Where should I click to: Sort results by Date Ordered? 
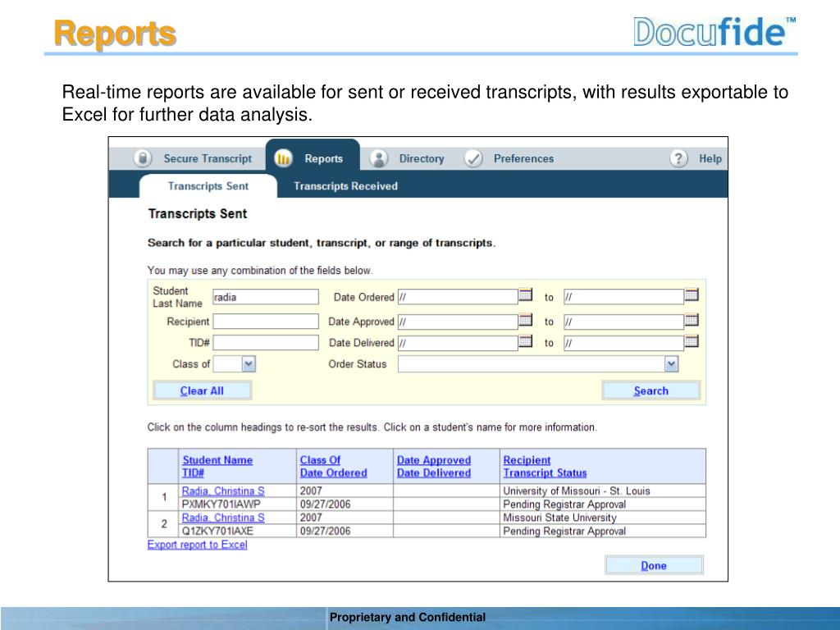tap(333, 473)
